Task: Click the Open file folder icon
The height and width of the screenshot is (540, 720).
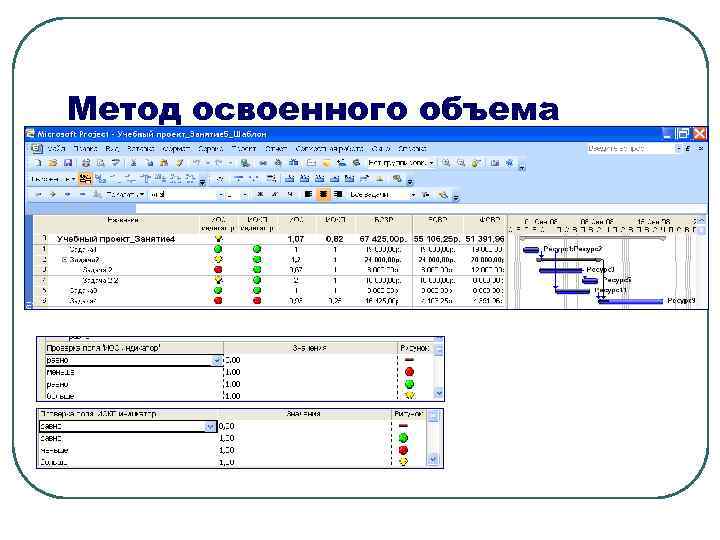Action: (53, 163)
